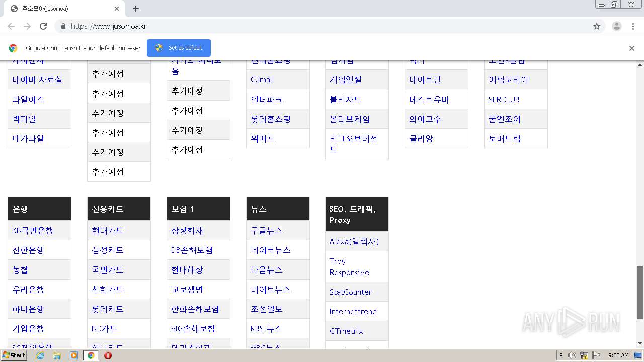
Task: Open the 올리브게임 link
Action: tap(350, 119)
